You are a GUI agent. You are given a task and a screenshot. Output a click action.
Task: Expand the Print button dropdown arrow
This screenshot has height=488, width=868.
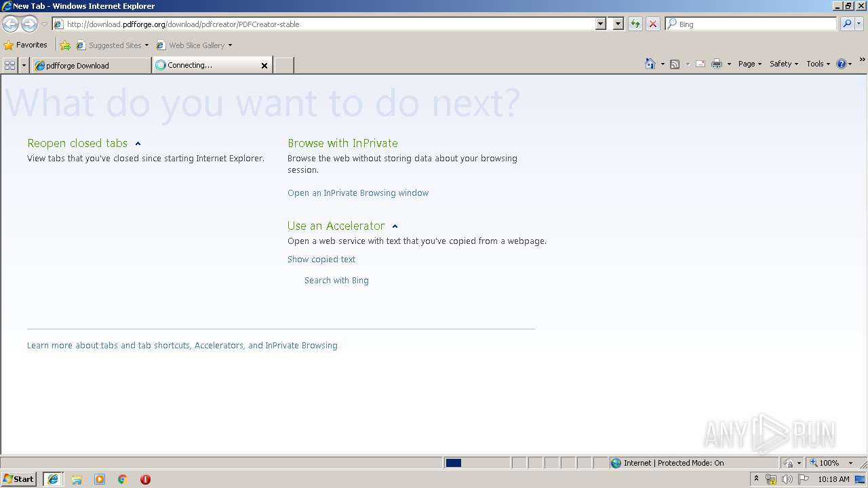point(729,64)
